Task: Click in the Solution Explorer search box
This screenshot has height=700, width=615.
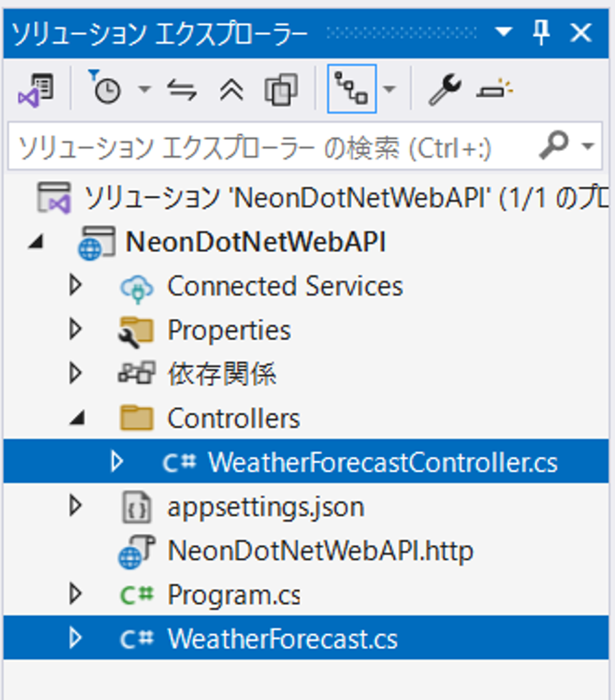Action: [x=266, y=147]
